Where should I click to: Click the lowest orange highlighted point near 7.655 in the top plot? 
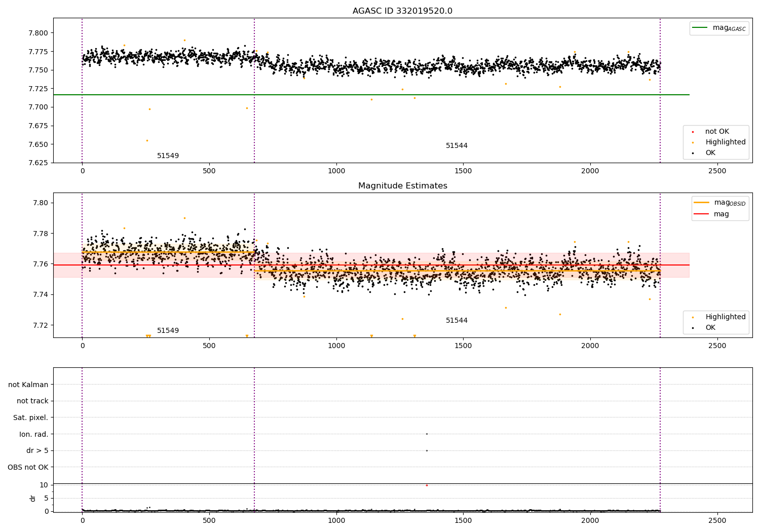click(147, 140)
